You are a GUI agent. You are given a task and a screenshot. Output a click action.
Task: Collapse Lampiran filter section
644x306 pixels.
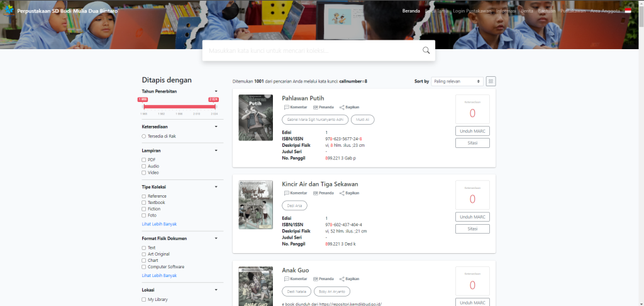pyautogui.click(x=216, y=150)
